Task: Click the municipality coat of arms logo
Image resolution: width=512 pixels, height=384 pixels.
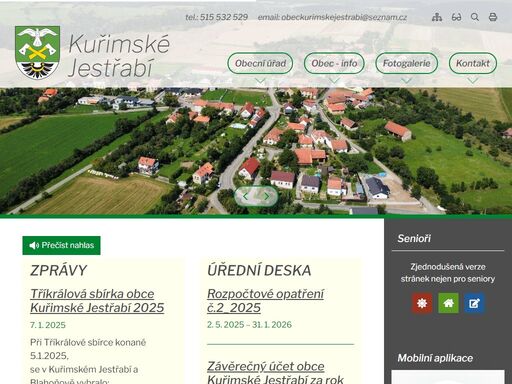Action: point(37,52)
